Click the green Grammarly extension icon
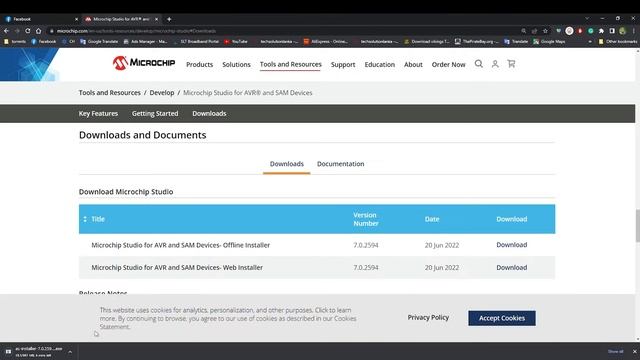This screenshot has height=360, width=640. tap(591, 31)
